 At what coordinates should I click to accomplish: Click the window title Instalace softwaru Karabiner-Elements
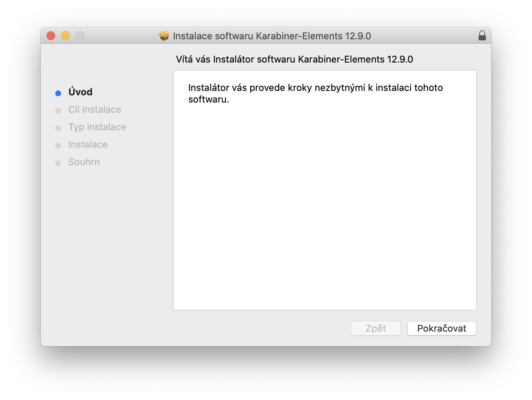[x=272, y=36]
